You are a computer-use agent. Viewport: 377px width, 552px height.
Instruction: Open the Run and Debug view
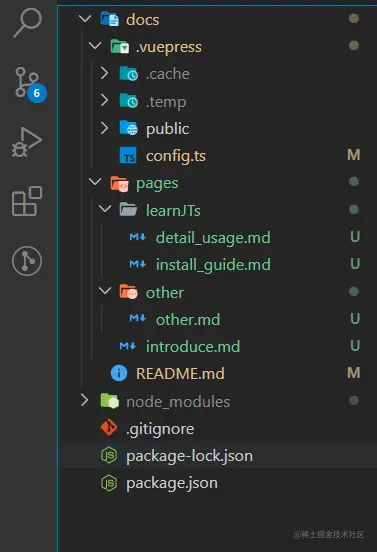tap(27, 142)
